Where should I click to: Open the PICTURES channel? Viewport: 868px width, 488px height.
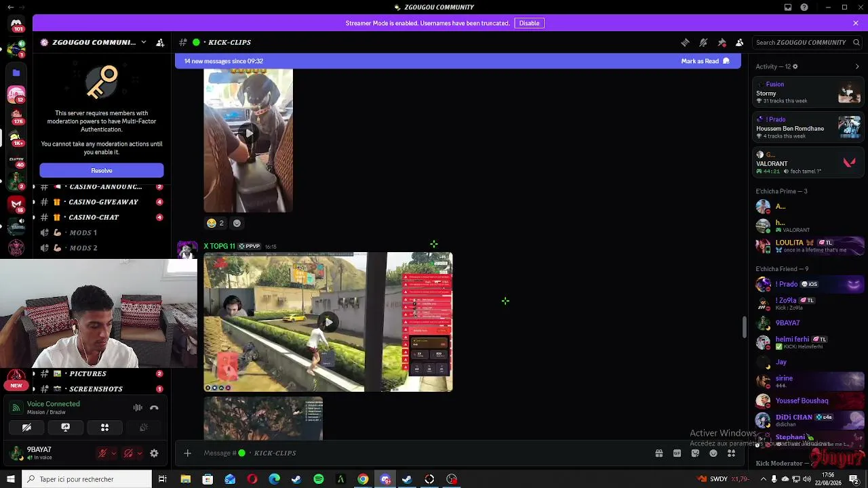click(101, 373)
